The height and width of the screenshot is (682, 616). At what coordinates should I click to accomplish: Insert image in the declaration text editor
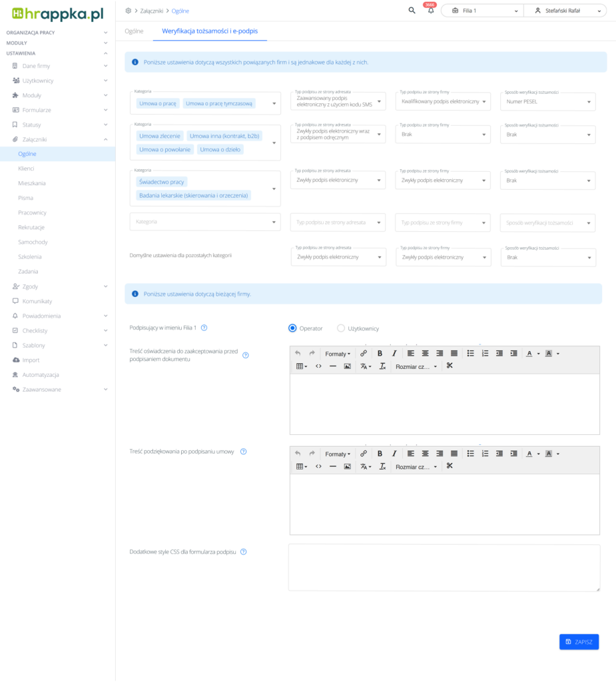(347, 366)
